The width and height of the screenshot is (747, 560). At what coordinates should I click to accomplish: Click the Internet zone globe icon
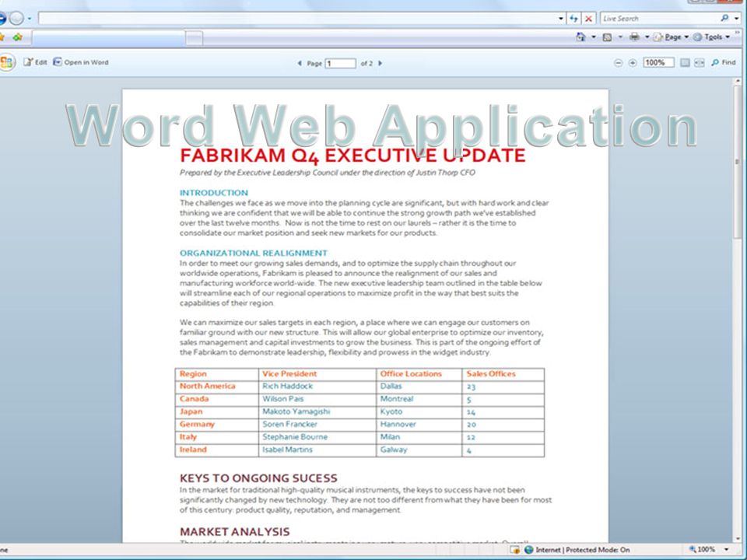coord(528,550)
